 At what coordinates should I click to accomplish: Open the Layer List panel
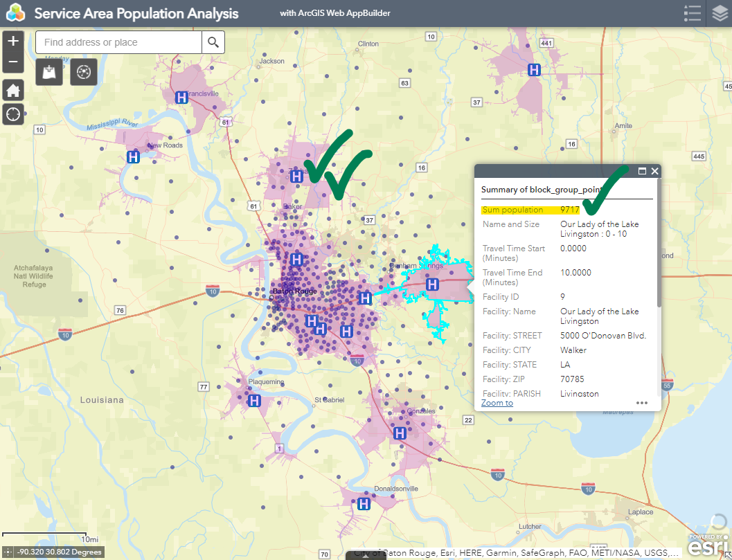[720, 14]
